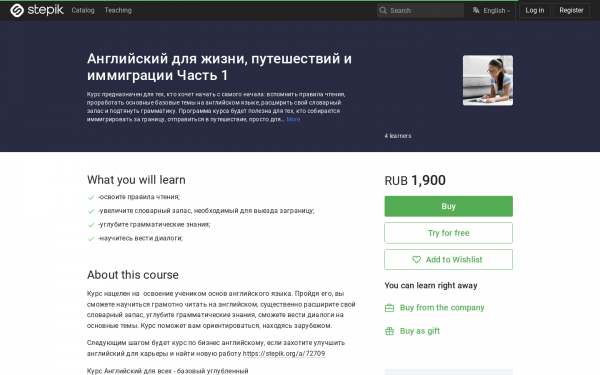This screenshot has height=375, width=600.
Task: Click the gift box icon beside Buy as gift
Action: tap(389, 331)
